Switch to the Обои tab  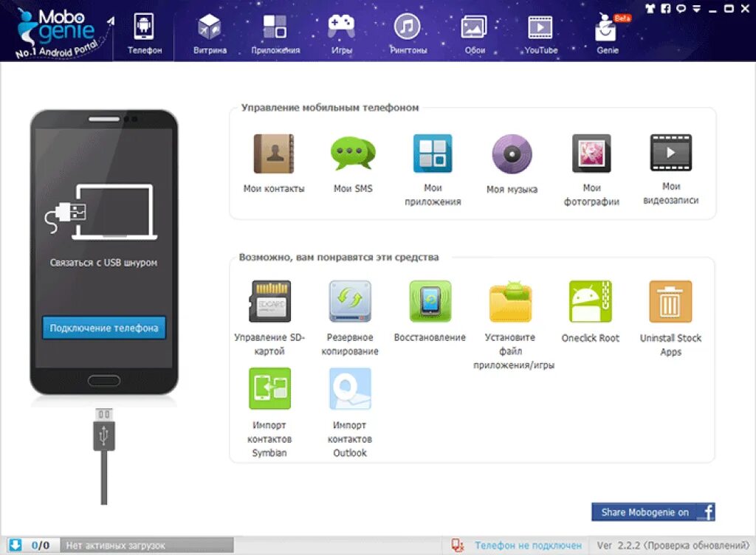[475, 32]
